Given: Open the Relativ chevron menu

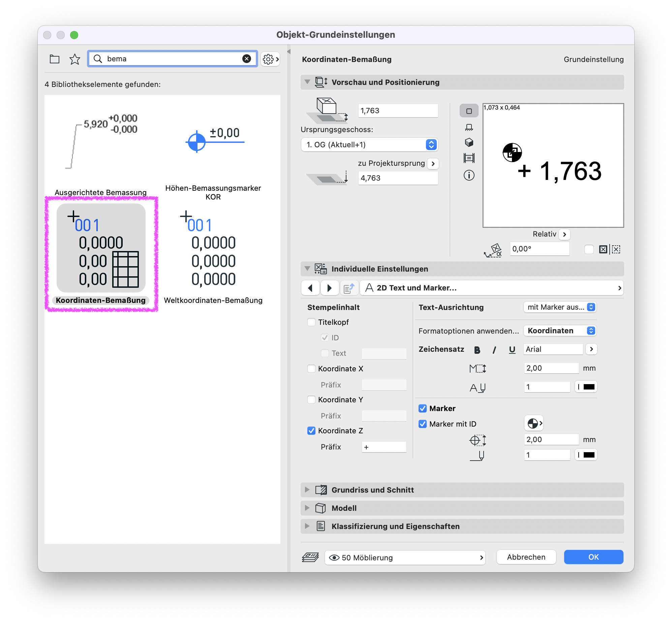Looking at the screenshot, I should pos(565,234).
